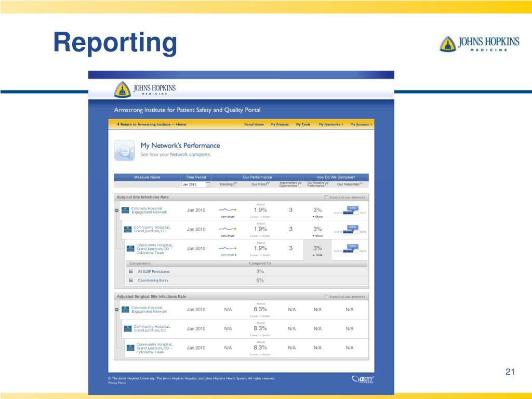View chart for Community Hospital, Grand Junction
This screenshot has height=399, width=532.
pyautogui.click(x=228, y=235)
